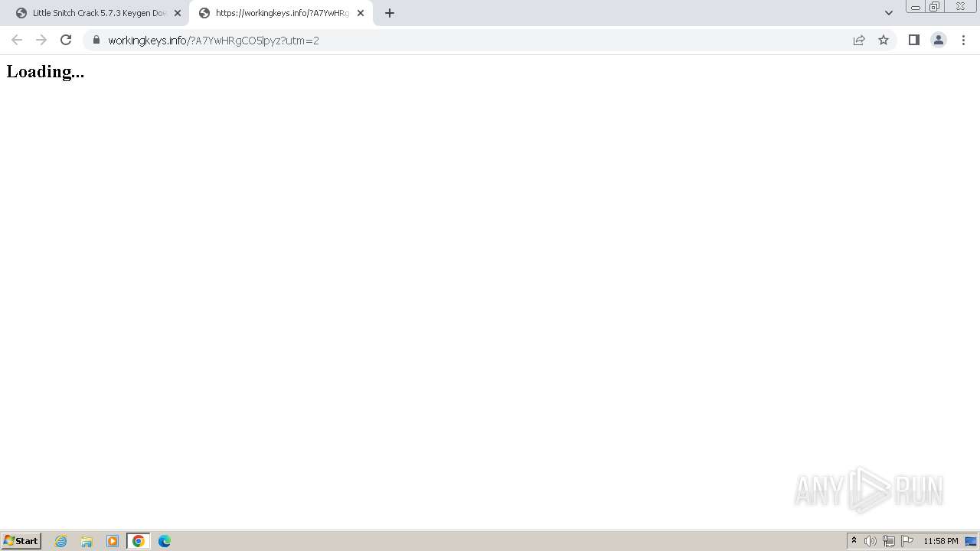Share this page icon
Screen dimensions: 980x551
pyautogui.click(x=859, y=40)
